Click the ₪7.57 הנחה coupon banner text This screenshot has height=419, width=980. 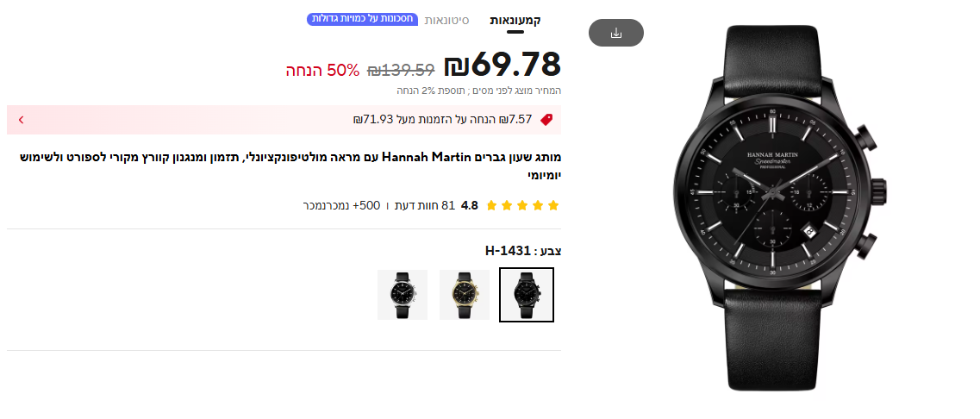coord(442,120)
